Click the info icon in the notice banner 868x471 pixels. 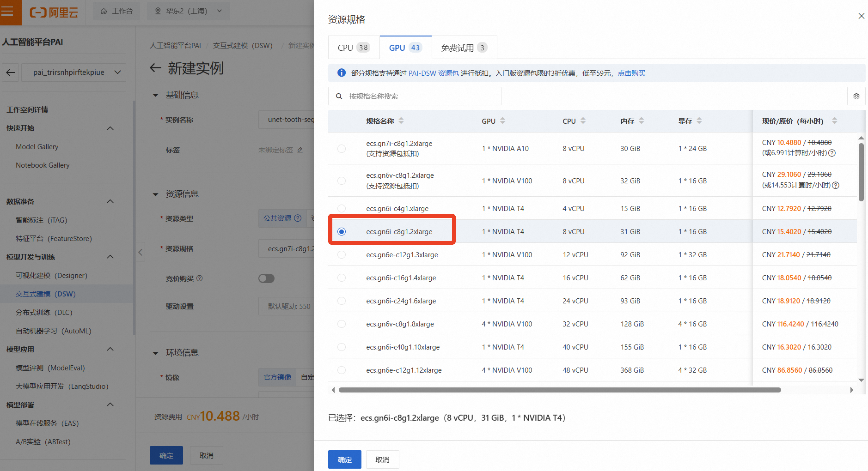click(x=342, y=73)
